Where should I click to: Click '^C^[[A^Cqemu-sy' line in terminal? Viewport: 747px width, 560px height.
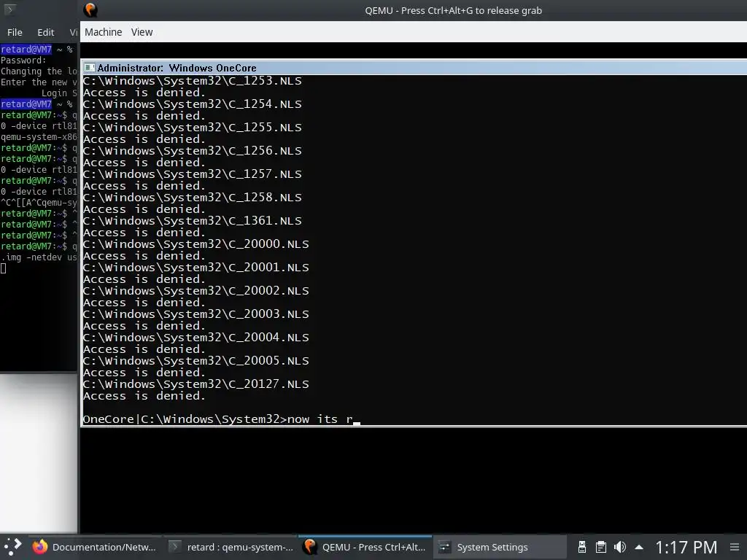click(x=39, y=203)
